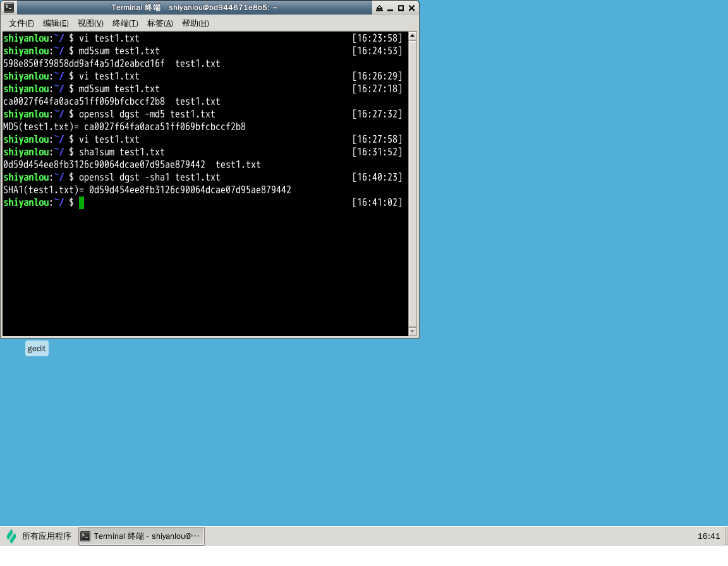728x566 pixels.
Task: Minimize the Terminal window
Action: tap(390, 8)
